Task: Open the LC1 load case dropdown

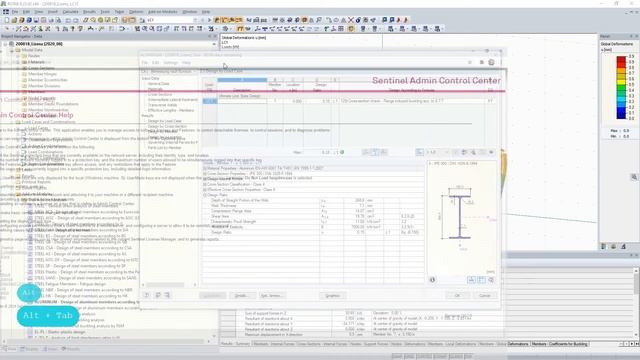Action: point(195,20)
